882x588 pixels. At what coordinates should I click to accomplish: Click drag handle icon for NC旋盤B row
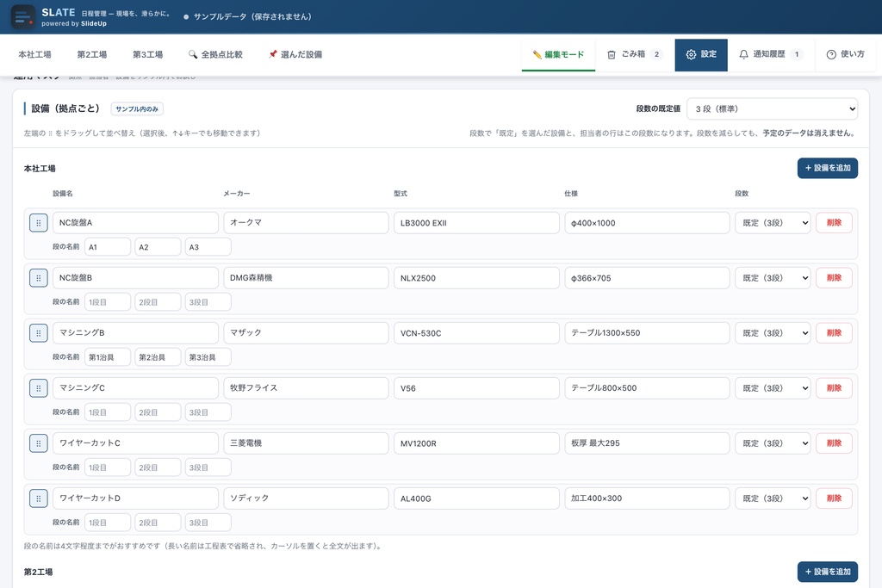(38, 278)
